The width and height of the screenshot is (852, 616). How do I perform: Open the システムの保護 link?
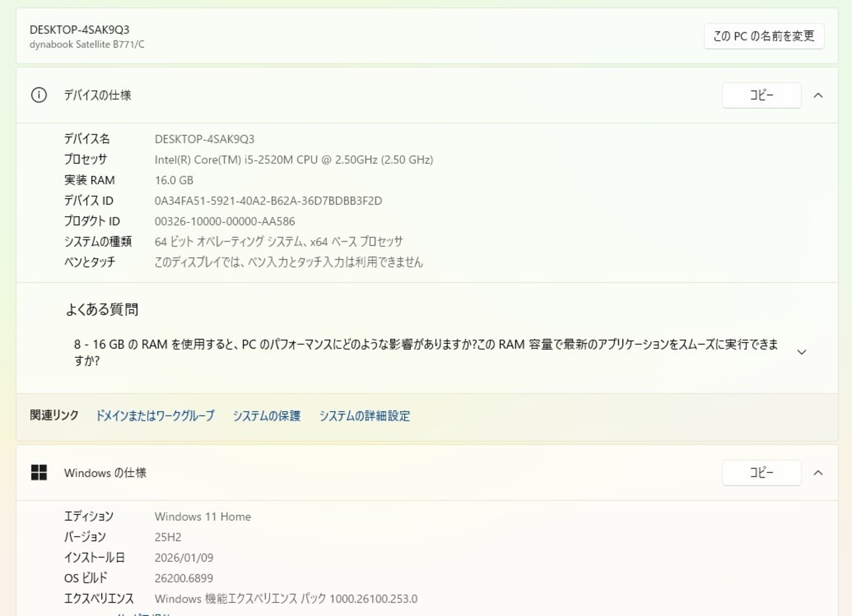[x=266, y=416]
